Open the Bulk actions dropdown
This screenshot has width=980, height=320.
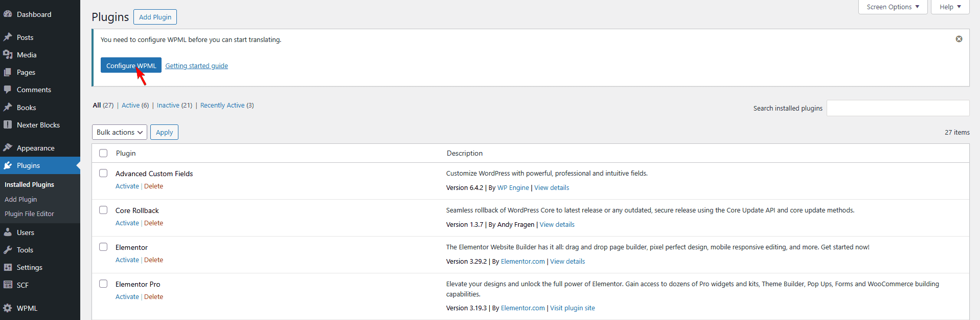120,132
